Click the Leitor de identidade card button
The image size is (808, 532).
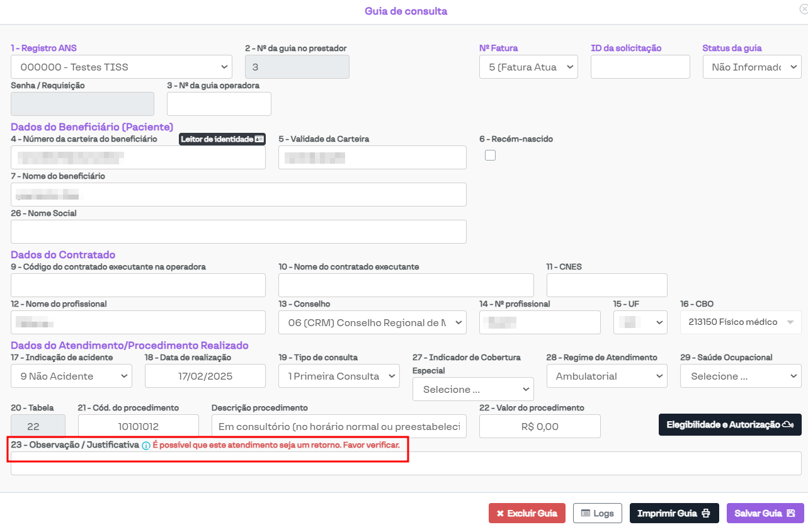[222, 139]
